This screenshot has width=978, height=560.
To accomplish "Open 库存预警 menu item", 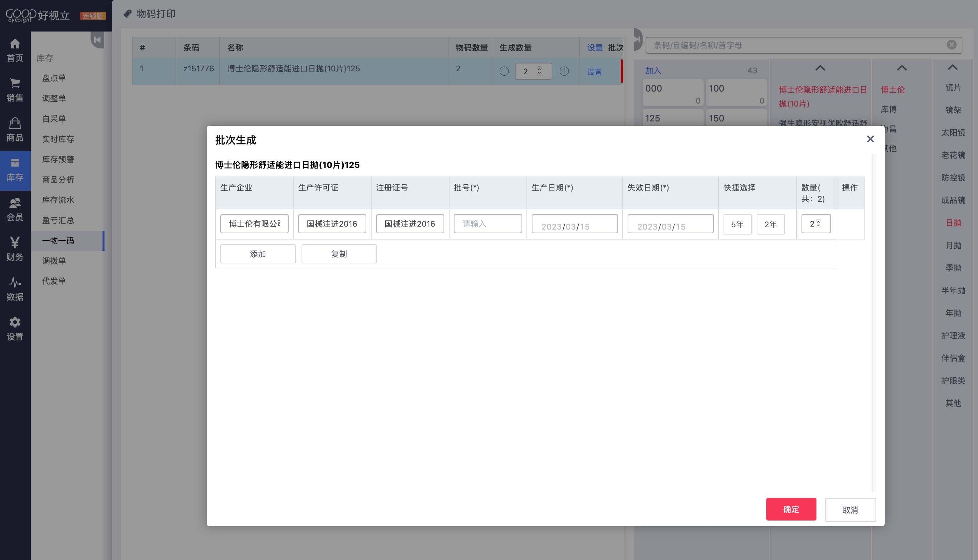I will pyautogui.click(x=58, y=159).
